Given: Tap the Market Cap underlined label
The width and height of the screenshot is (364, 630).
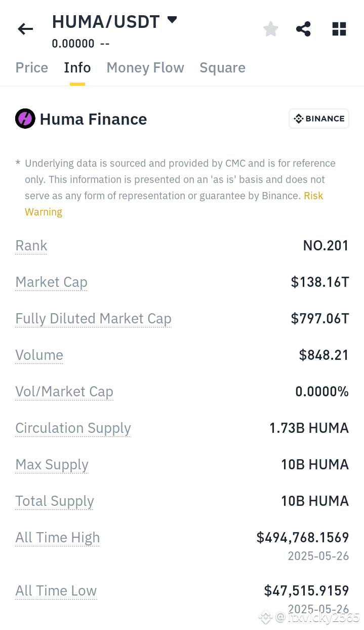Looking at the screenshot, I should (x=52, y=282).
